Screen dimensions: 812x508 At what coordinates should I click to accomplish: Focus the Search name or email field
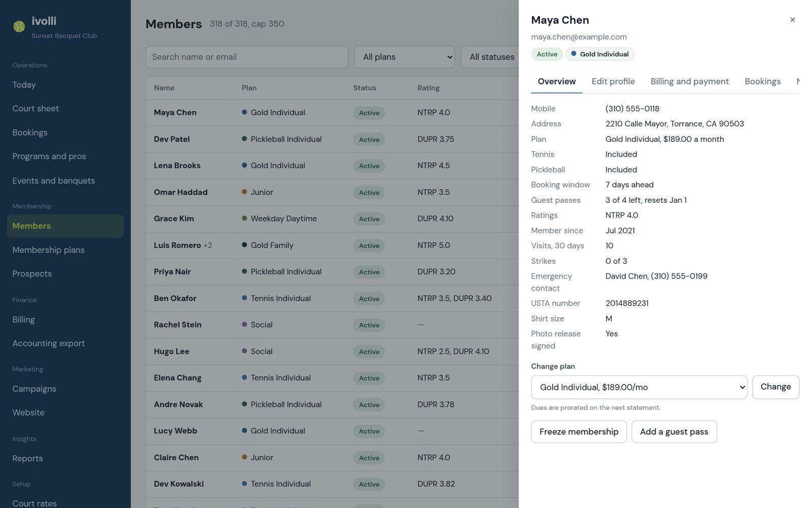click(247, 57)
